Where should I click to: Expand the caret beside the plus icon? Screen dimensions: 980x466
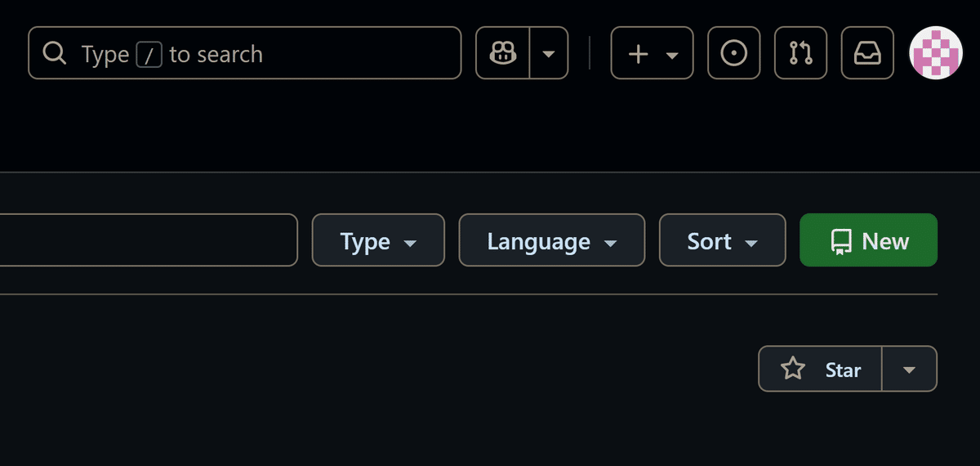tap(672, 55)
